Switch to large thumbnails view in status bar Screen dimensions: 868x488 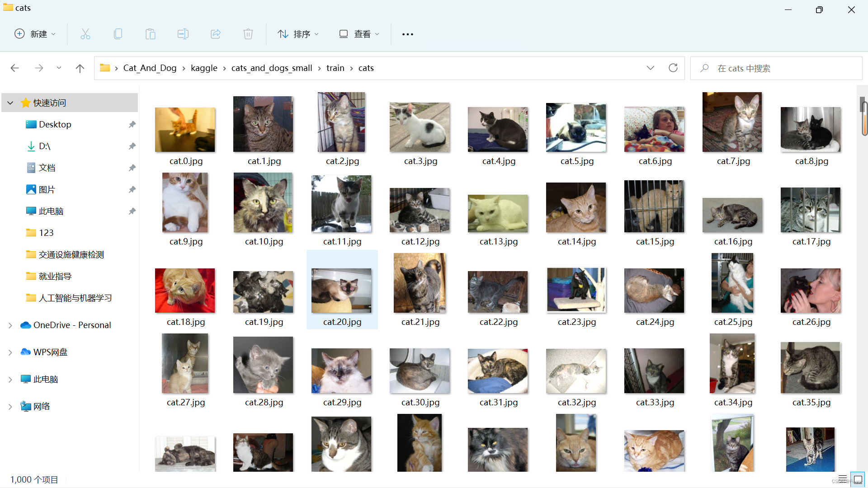pyautogui.click(x=858, y=479)
